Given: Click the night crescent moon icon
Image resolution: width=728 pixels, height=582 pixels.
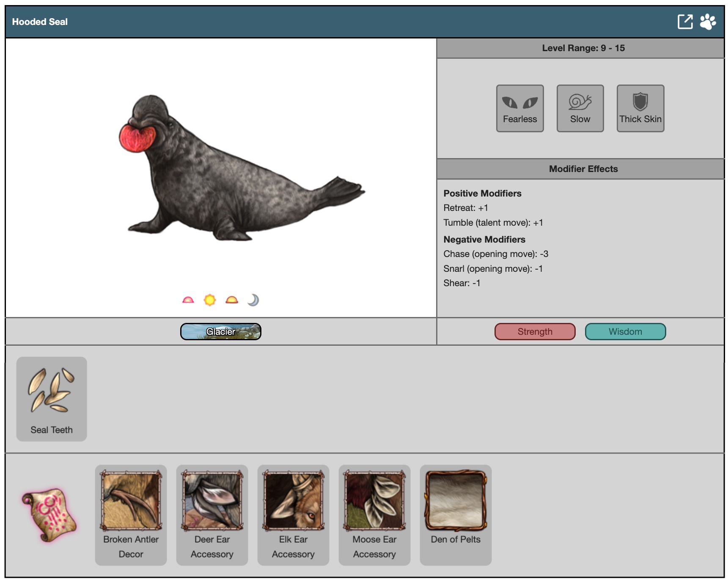Looking at the screenshot, I should click(x=253, y=300).
